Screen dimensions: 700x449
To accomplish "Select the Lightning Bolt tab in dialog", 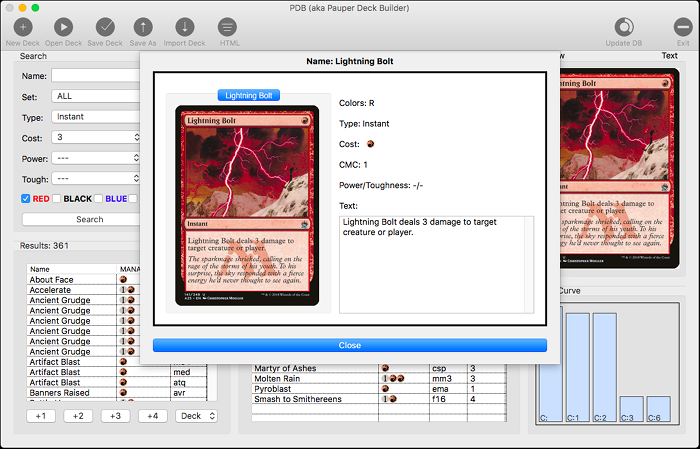I will tap(249, 95).
